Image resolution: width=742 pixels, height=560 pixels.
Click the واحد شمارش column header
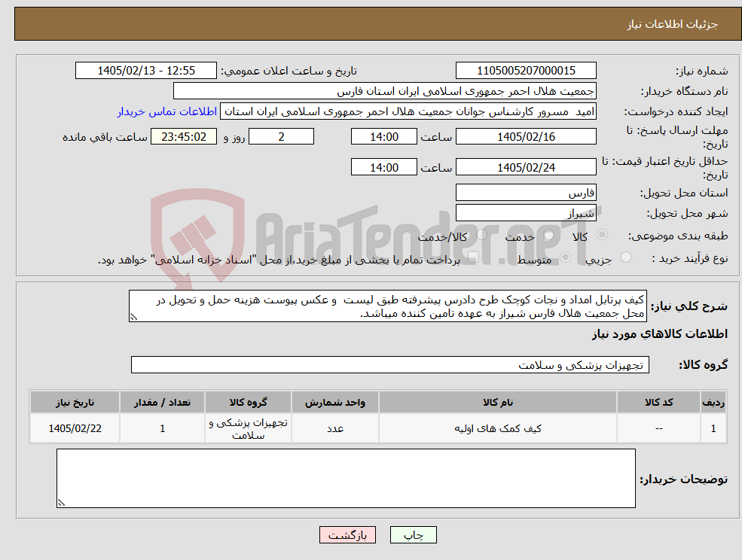pos(335,402)
